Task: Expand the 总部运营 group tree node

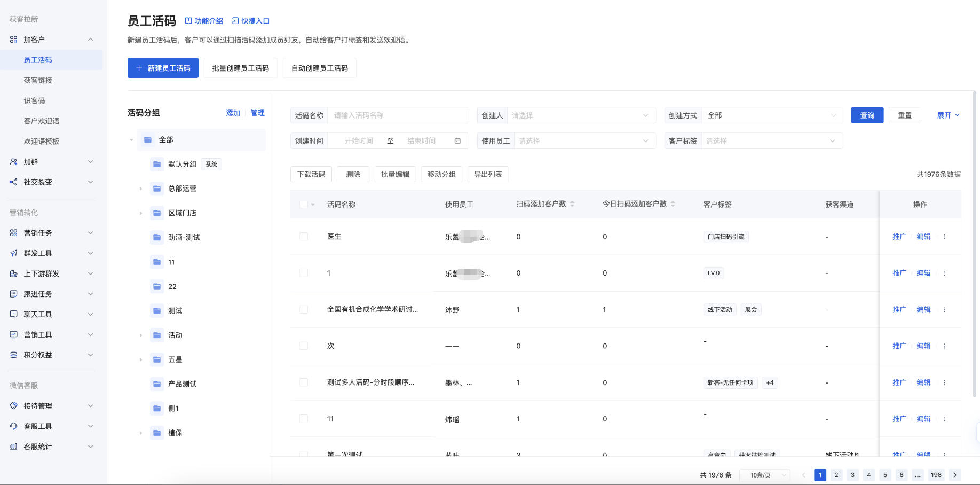Action: (141, 189)
